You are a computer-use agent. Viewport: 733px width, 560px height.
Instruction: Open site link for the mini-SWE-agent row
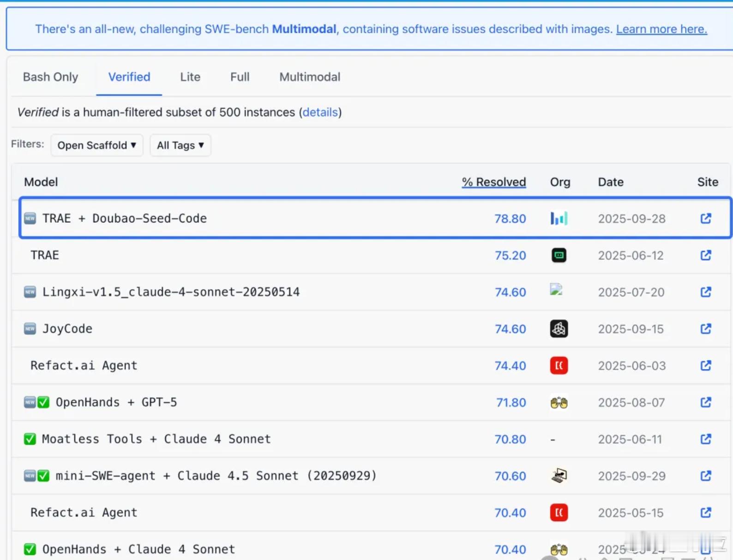point(706,476)
